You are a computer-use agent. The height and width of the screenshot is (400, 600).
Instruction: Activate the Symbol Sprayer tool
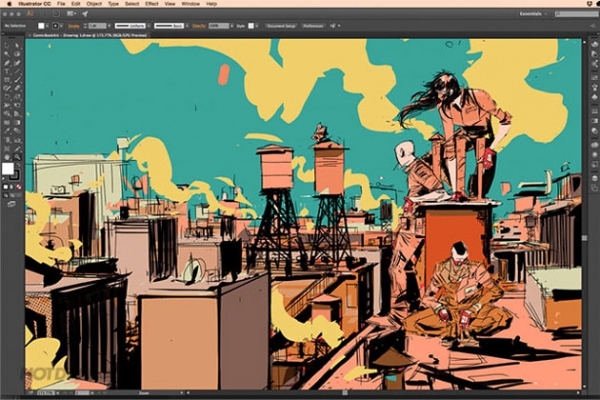7,140
